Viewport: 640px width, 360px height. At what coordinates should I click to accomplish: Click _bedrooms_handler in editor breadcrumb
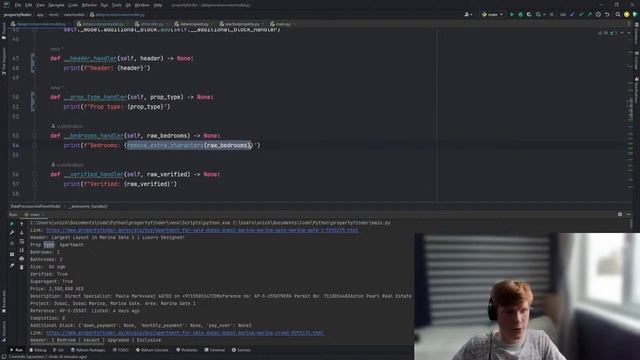88,206
